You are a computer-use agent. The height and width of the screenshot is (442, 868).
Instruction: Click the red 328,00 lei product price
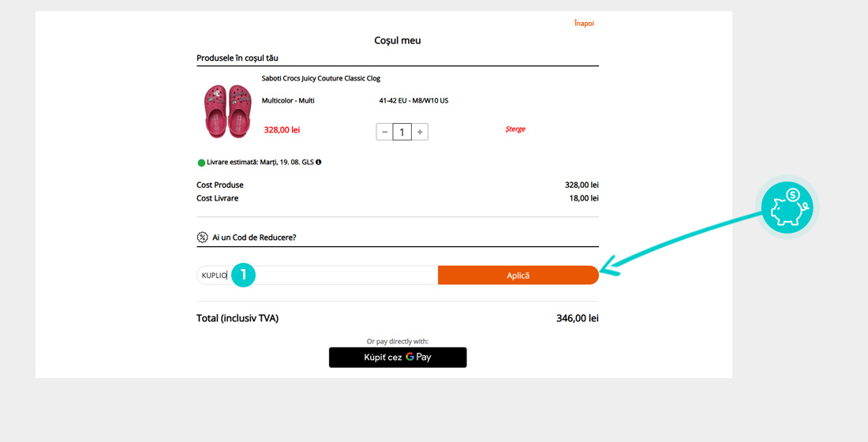pyautogui.click(x=282, y=129)
